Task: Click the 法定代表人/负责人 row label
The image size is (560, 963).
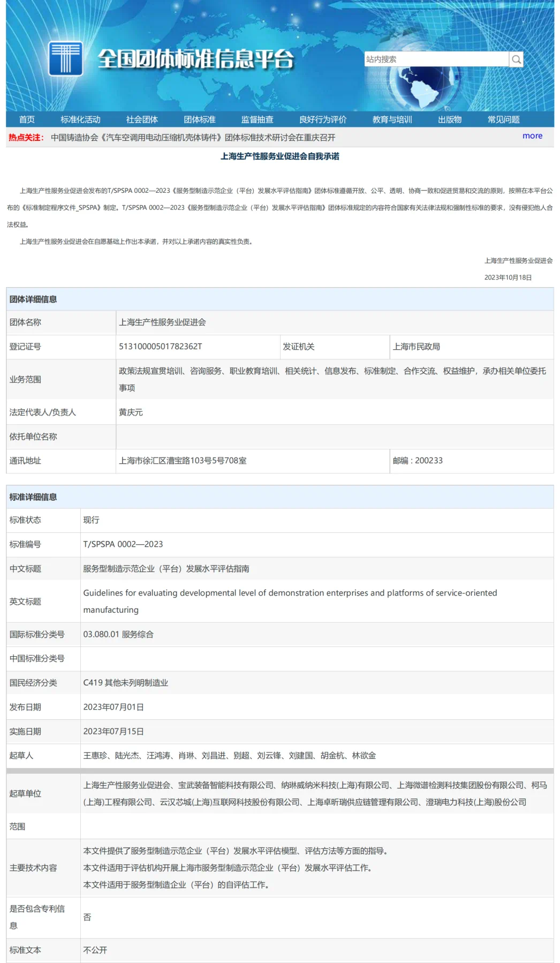Action: [43, 412]
